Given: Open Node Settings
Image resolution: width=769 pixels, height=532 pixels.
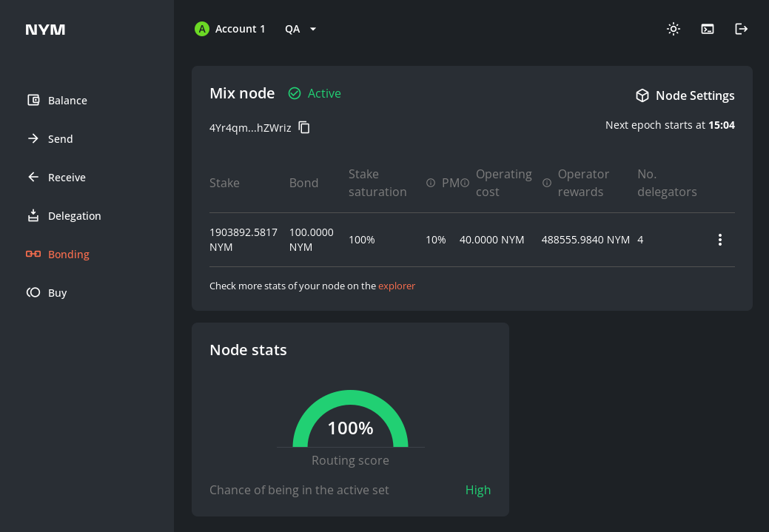Looking at the screenshot, I should point(685,95).
